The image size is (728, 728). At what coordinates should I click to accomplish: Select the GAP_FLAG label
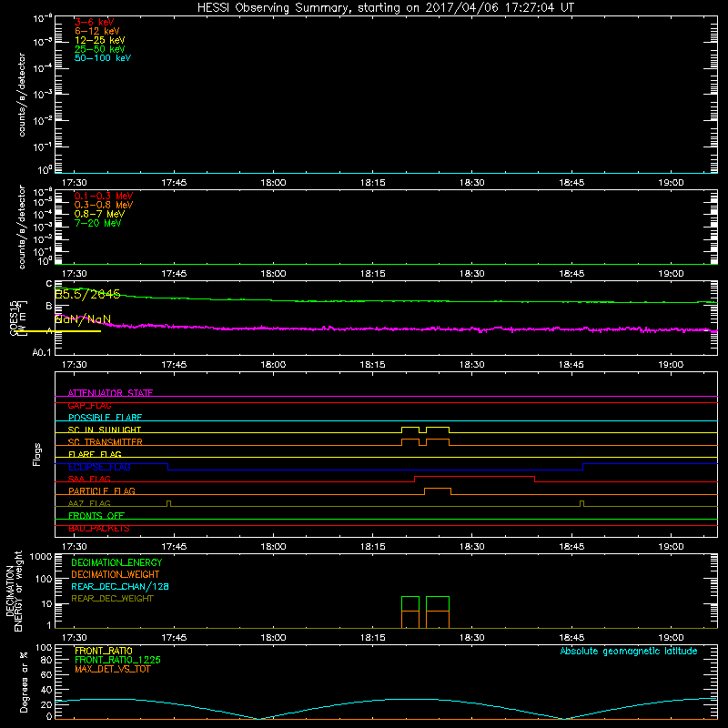(x=89, y=405)
